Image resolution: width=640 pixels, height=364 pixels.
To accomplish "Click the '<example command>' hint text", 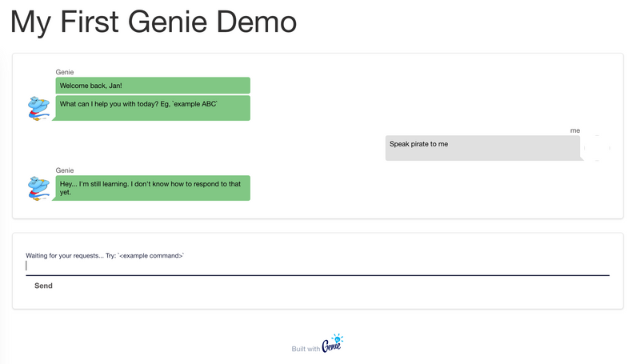I will pyautogui.click(x=151, y=255).
